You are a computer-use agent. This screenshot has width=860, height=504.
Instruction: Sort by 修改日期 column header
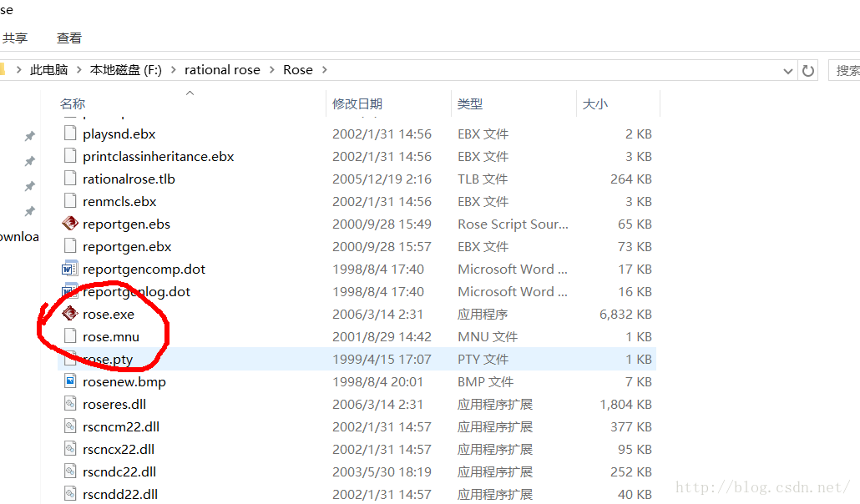357,103
